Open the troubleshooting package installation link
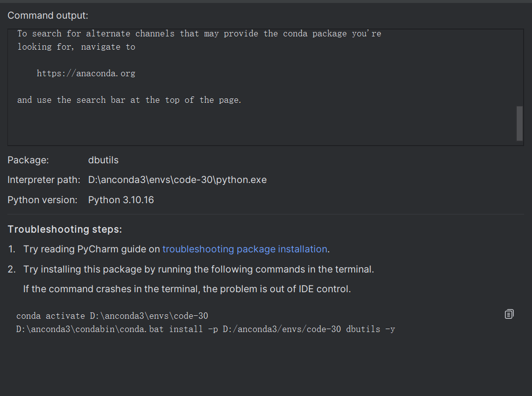The image size is (532, 396). click(x=245, y=249)
